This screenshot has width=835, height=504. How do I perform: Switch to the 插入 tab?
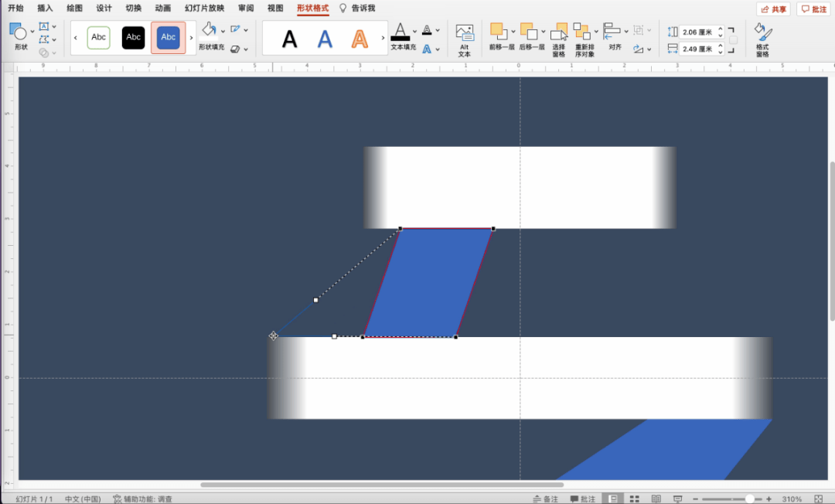click(46, 8)
